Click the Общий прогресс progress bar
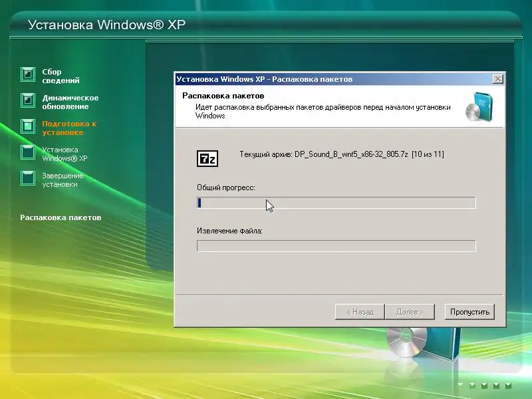This screenshot has height=399, width=532. coord(336,203)
